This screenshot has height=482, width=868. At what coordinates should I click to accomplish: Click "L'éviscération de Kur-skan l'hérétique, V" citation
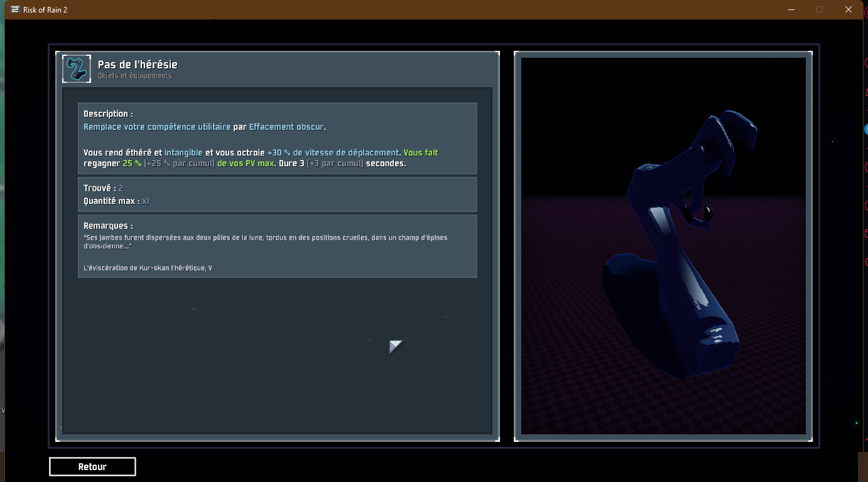148,268
